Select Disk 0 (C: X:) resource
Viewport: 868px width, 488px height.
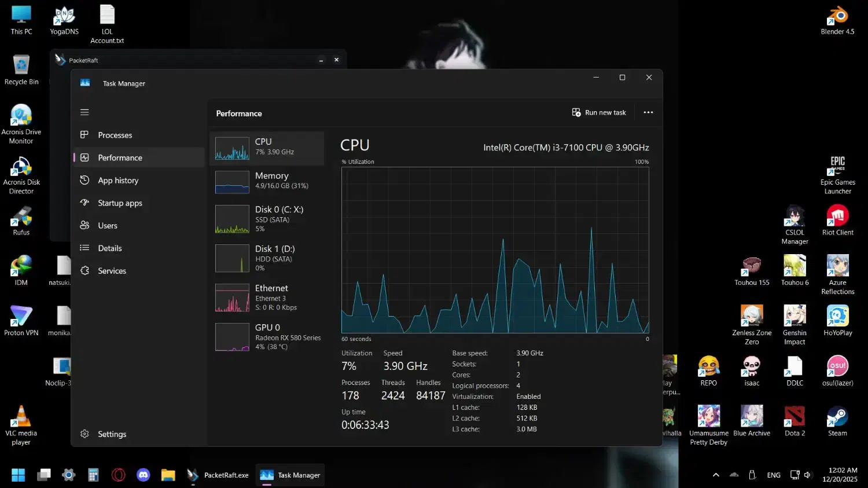[267, 219]
